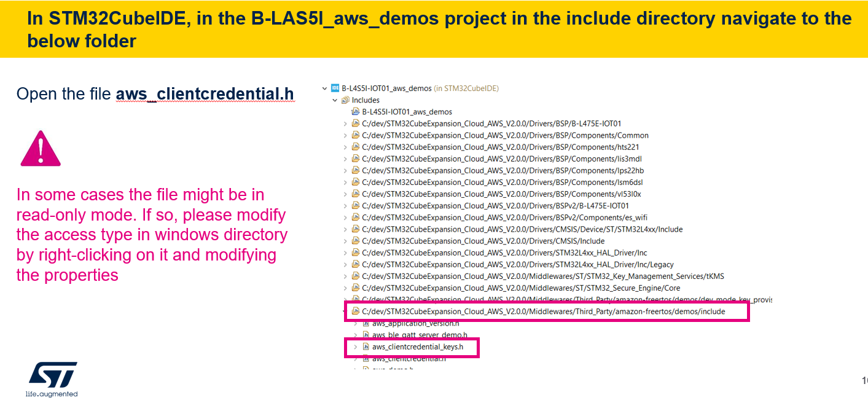Select the CMSIS/Device/ST/STM32L4xx/Include path text

pyautogui.click(x=522, y=229)
